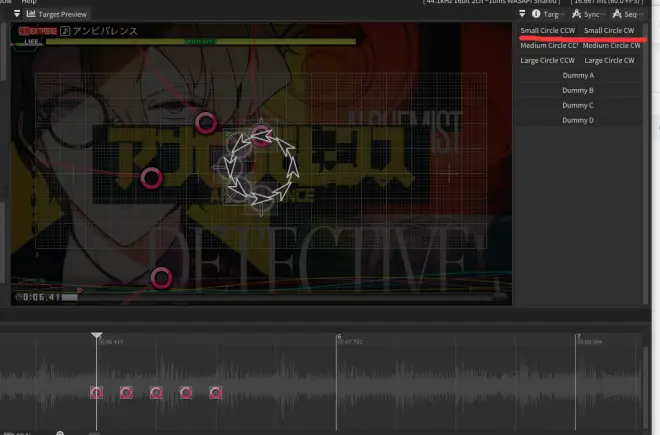Apply the Small Circle CCW preset
Screen dimensions: 660x435
pyautogui.click(x=548, y=30)
